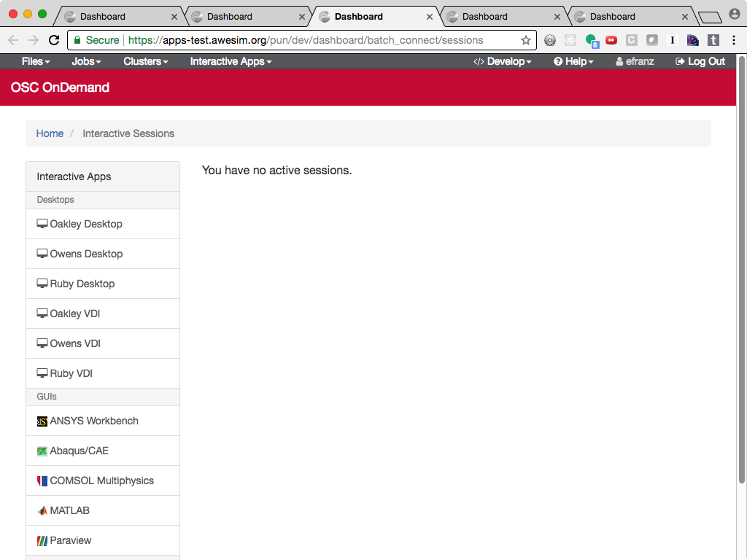The image size is (747, 560).
Task: Click the Instapaper I extension icon
Action: click(x=672, y=41)
